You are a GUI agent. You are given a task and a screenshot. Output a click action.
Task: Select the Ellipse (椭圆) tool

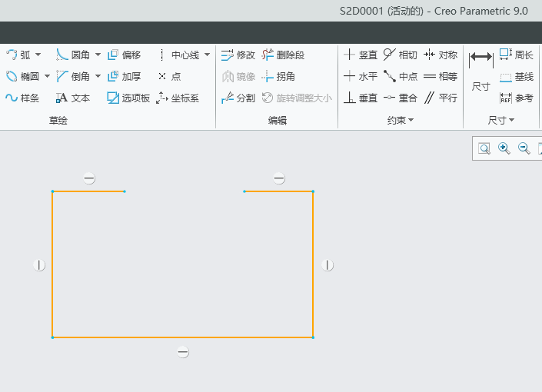tap(22, 76)
